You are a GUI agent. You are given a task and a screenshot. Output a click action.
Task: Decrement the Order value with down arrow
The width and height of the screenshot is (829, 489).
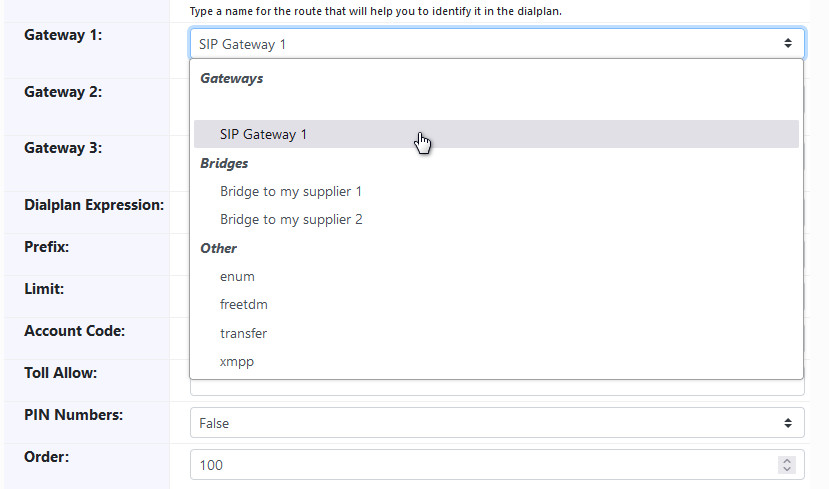point(787,470)
